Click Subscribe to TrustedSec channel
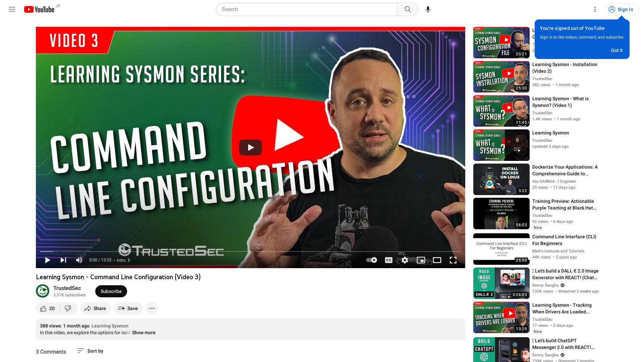The width and height of the screenshot is (644, 362). click(x=111, y=291)
